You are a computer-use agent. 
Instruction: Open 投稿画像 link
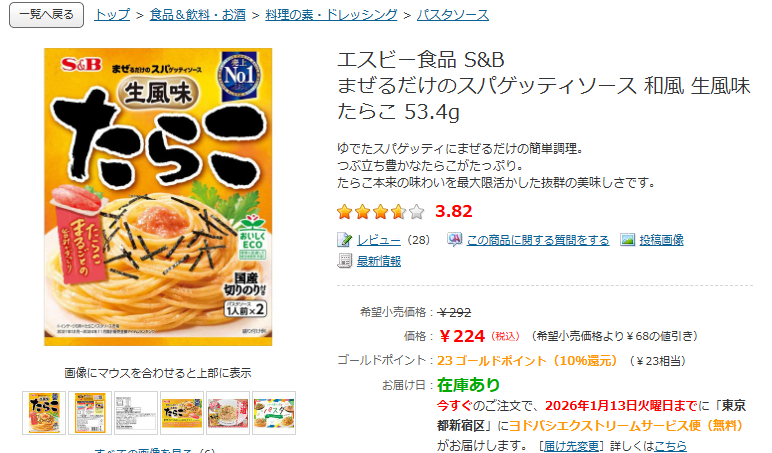[x=661, y=240]
